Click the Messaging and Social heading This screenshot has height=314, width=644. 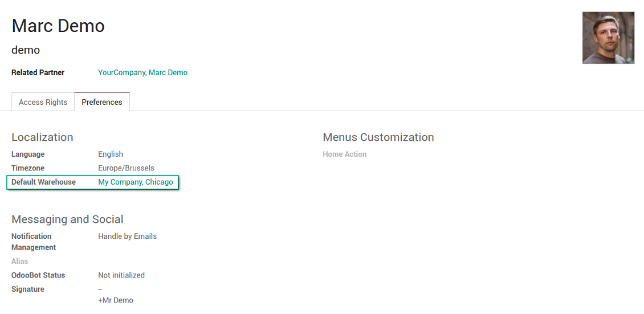pyautogui.click(x=67, y=219)
